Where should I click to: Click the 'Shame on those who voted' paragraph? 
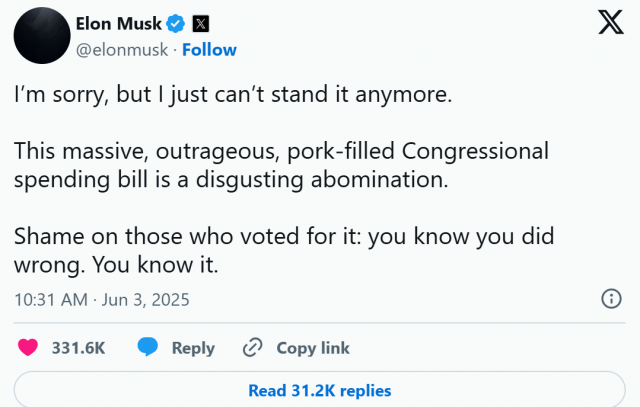tap(284, 251)
